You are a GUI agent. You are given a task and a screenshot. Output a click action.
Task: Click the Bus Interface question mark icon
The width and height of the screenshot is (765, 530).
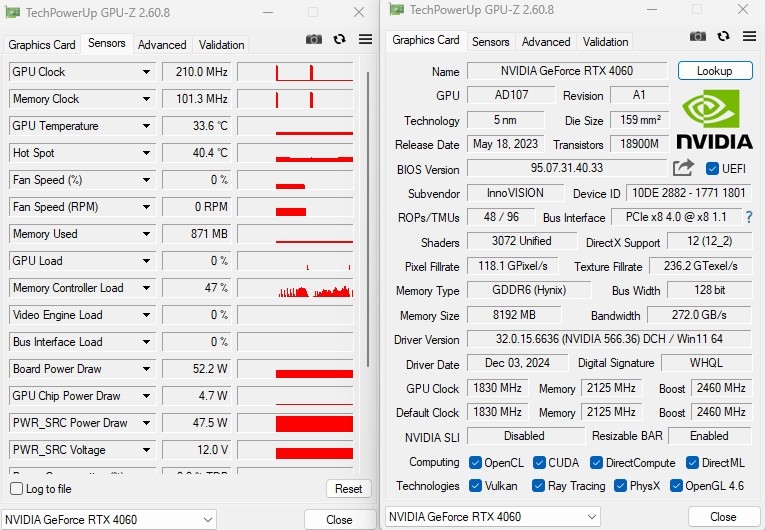749,217
